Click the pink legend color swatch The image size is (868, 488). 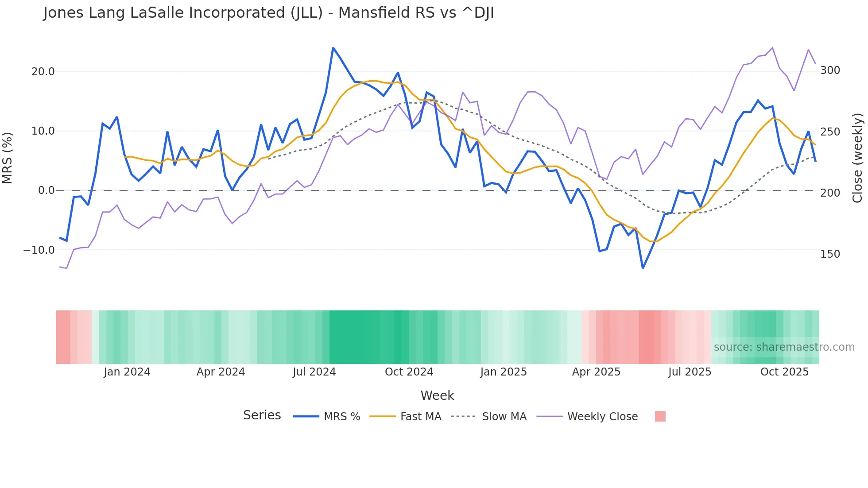pyautogui.click(x=660, y=416)
